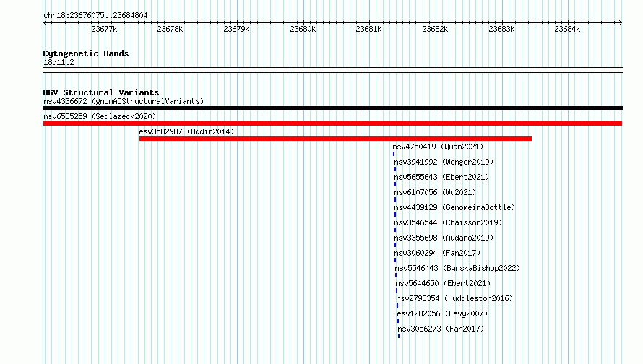Select the 18q11.2 band label

pyautogui.click(x=59, y=62)
